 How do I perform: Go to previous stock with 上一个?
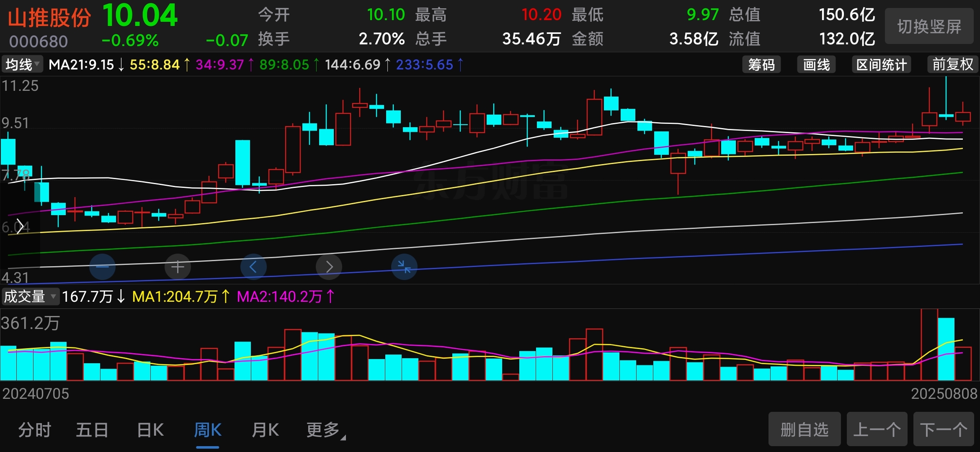point(877,429)
